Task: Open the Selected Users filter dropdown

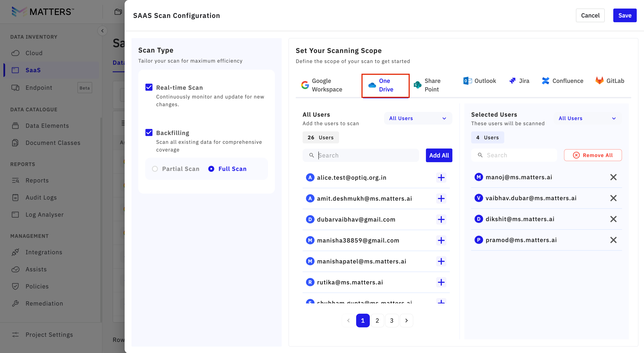Action: (x=587, y=118)
